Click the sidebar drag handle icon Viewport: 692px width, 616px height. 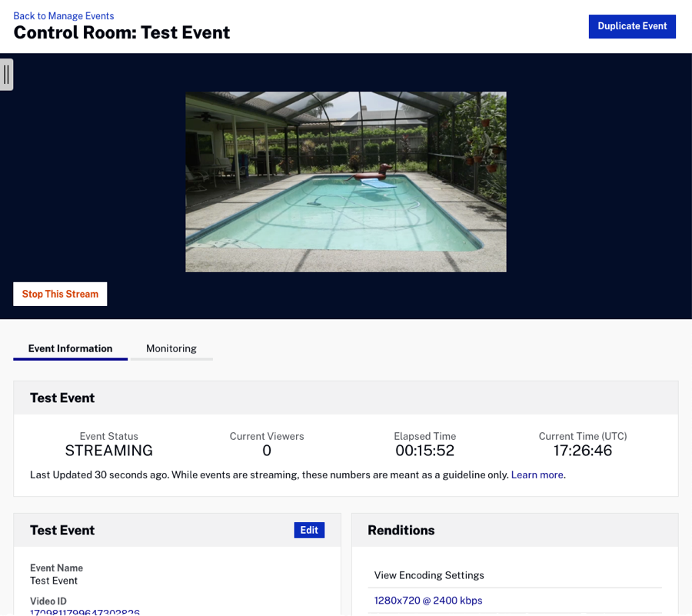coord(6,75)
